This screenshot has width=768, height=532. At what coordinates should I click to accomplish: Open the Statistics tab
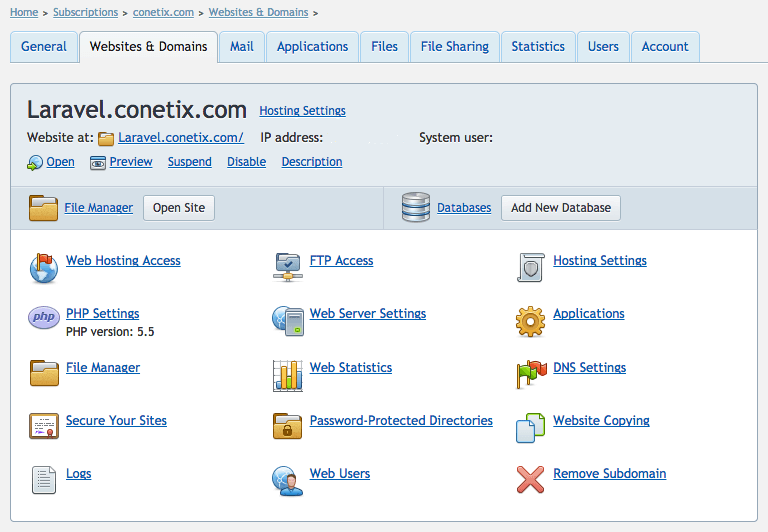click(538, 47)
